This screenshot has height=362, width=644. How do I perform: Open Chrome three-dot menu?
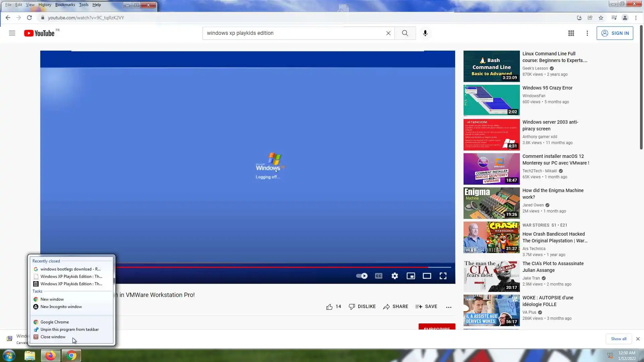pos(636,18)
